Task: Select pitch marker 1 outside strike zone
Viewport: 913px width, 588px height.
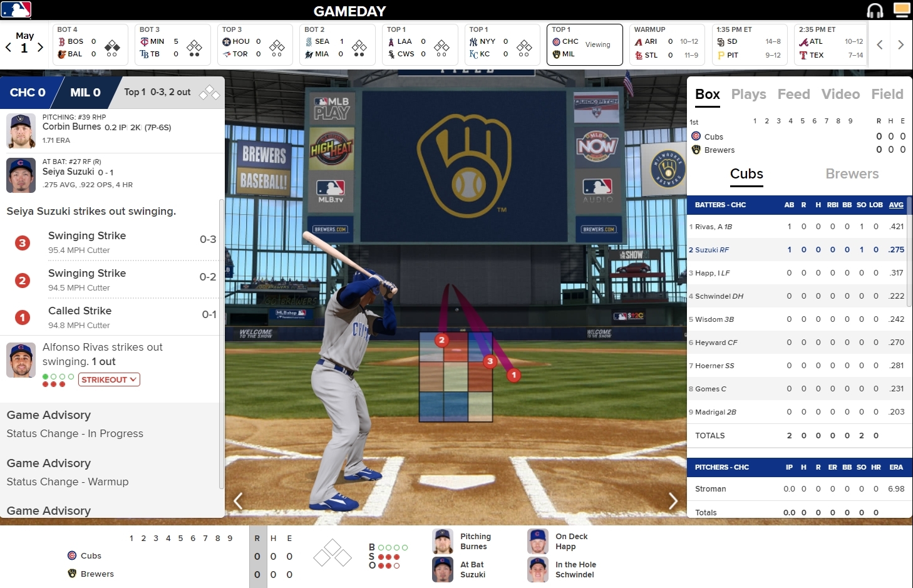Action: pos(514,375)
